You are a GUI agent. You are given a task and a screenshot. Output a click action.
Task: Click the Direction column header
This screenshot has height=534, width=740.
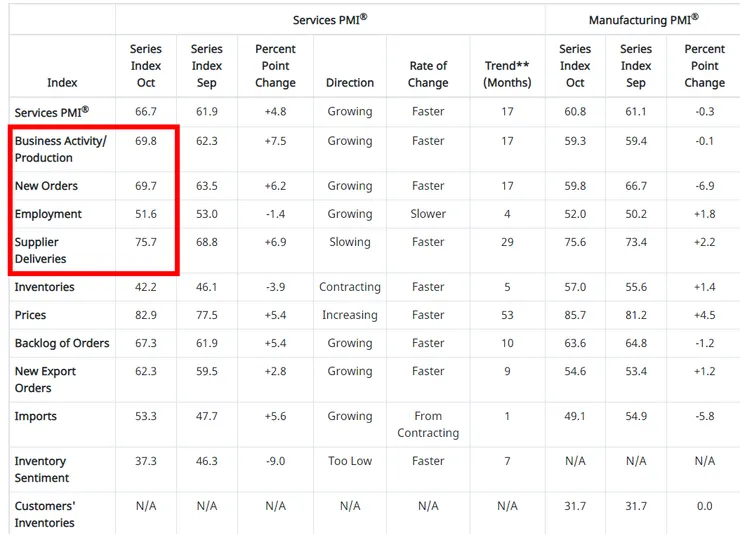[x=350, y=82]
